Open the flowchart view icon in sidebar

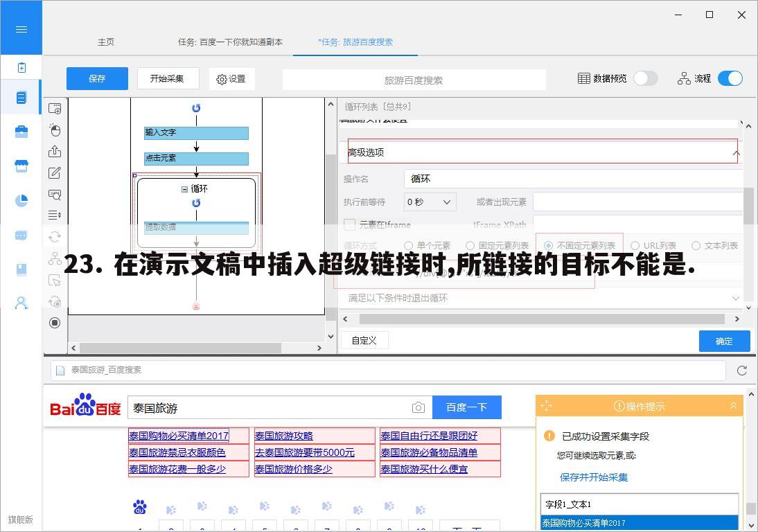[55, 258]
